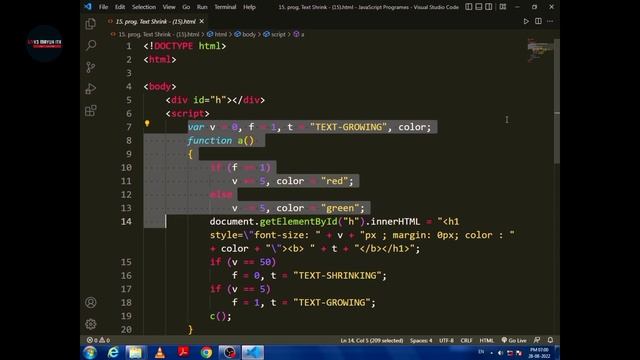Click the c(); call on line 19
Image resolution: width=640 pixels, height=360 pixels.
coord(220,316)
